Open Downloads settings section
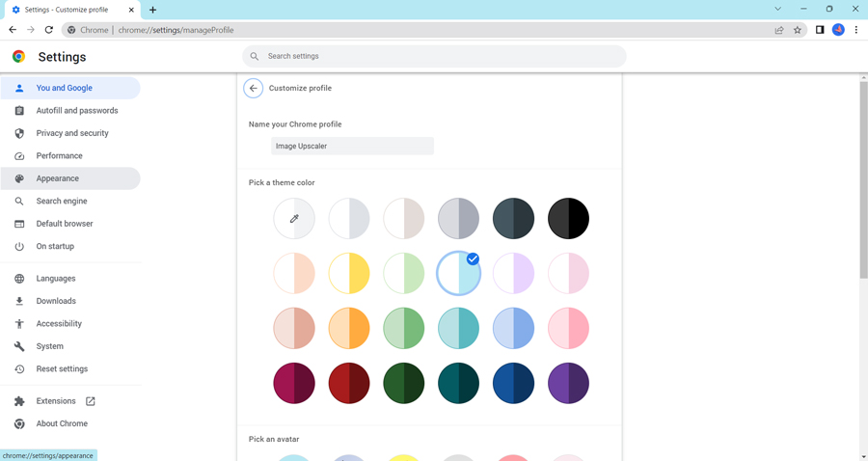 tap(70, 301)
